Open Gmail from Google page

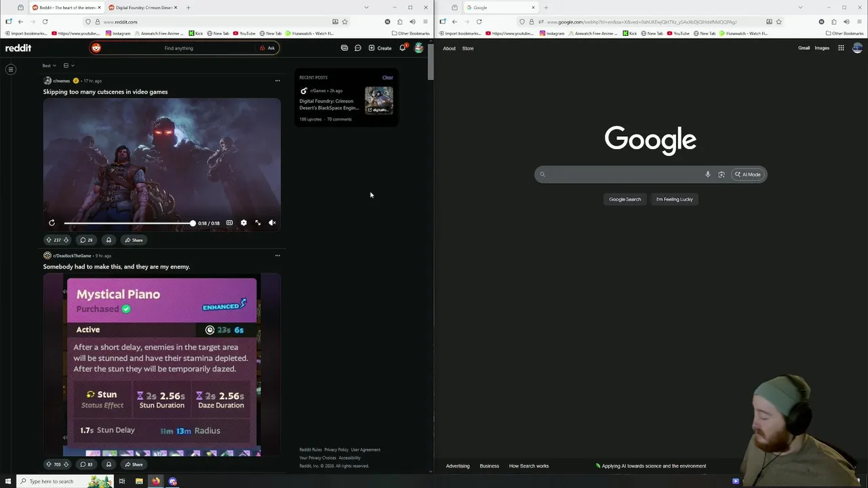[x=804, y=48]
